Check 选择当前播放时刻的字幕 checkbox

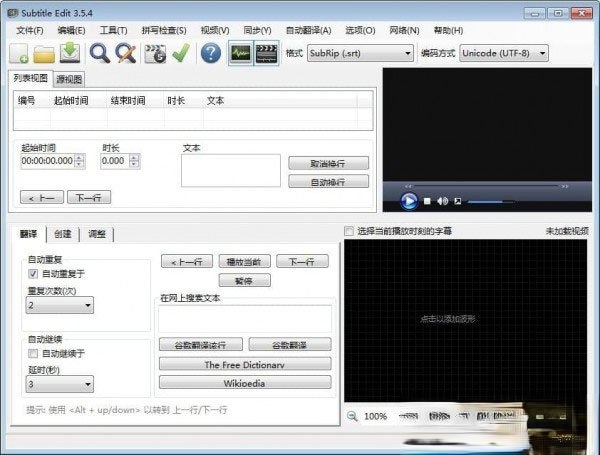click(349, 231)
